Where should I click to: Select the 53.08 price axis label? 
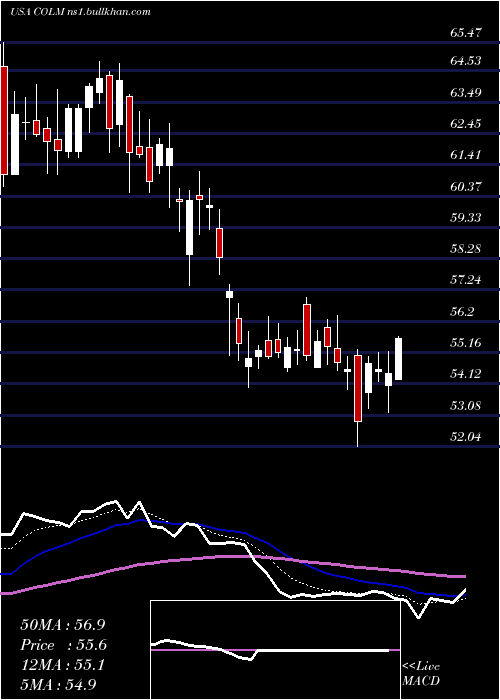click(x=466, y=406)
